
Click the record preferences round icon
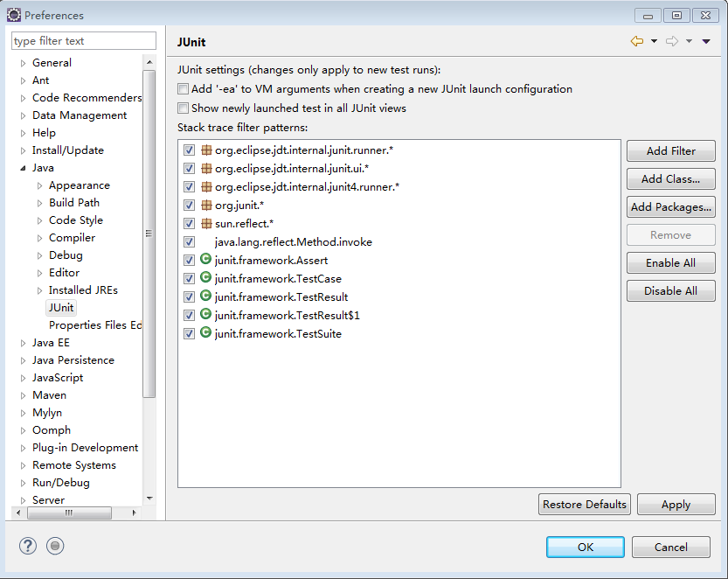[55, 546]
